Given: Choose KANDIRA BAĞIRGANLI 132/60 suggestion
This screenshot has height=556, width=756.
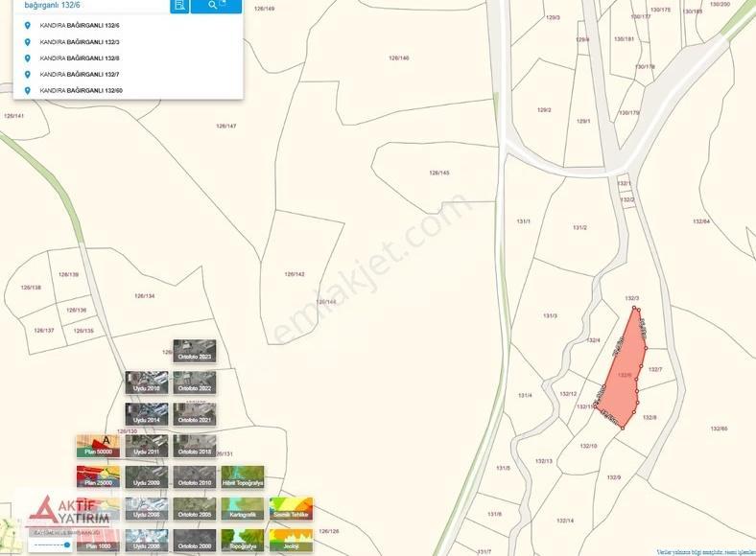Looking at the screenshot, I should tap(128, 90).
